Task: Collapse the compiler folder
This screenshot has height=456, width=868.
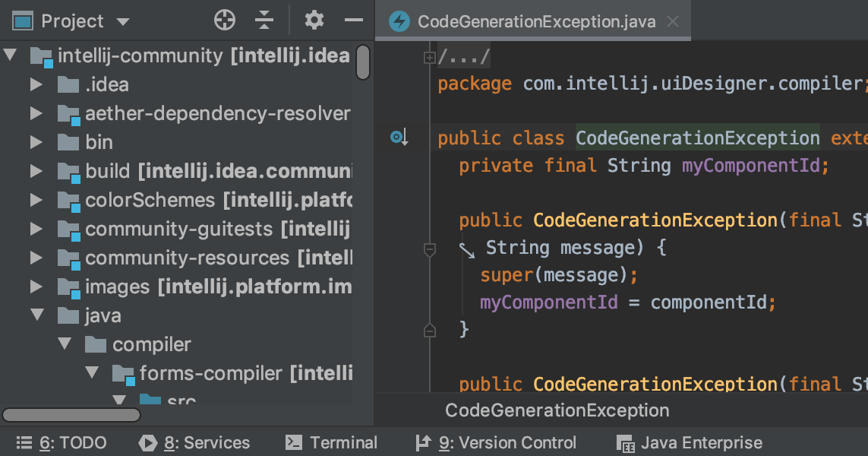Action: tap(65, 344)
